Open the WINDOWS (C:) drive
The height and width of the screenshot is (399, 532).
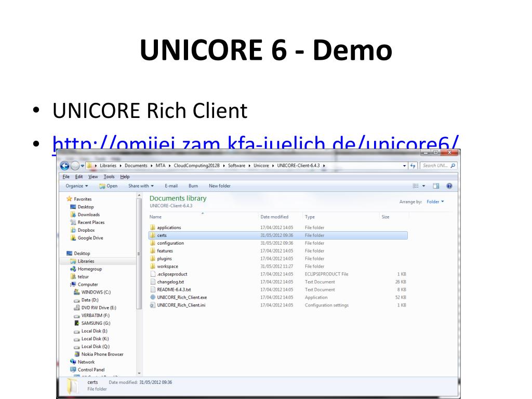[x=96, y=292]
